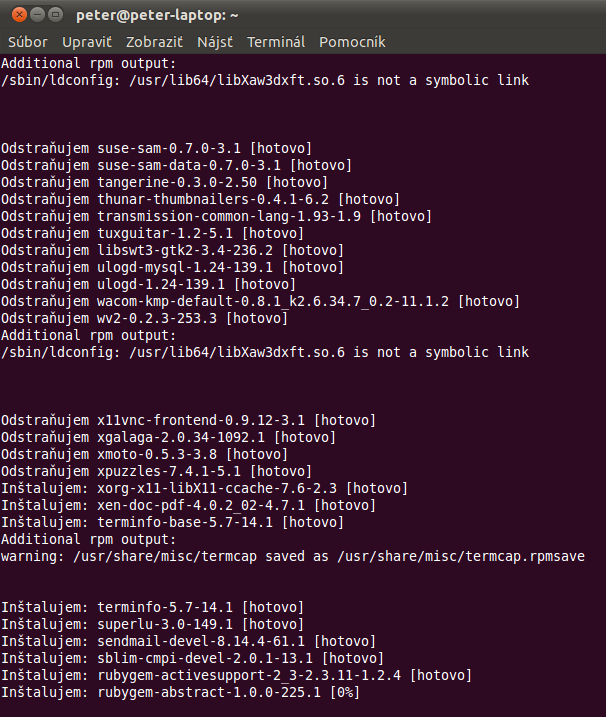Screen dimensions: 606x717
Task: Click the wacom-kmp-default package line
Action: (260, 302)
